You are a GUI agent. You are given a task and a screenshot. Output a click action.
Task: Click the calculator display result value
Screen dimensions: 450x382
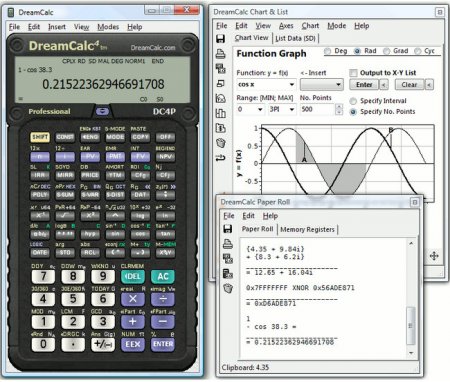pos(103,84)
